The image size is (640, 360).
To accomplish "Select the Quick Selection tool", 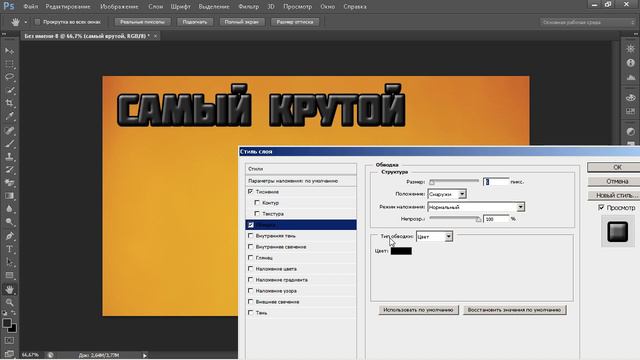I will coord(9,90).
